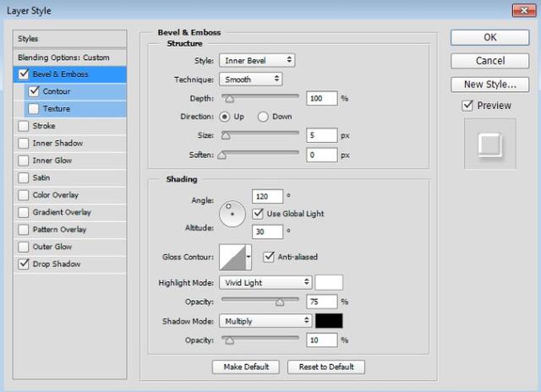The width and height of the screenshot is (541, 392).
Task: Click the Gloss Contour preview thumbnail
Action: 232,257
